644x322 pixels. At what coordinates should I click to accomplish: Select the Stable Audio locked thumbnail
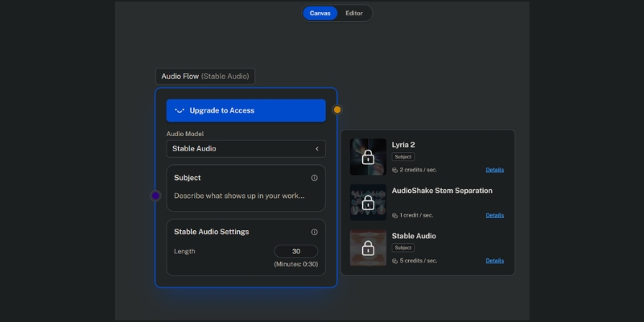tap(368, 248)
